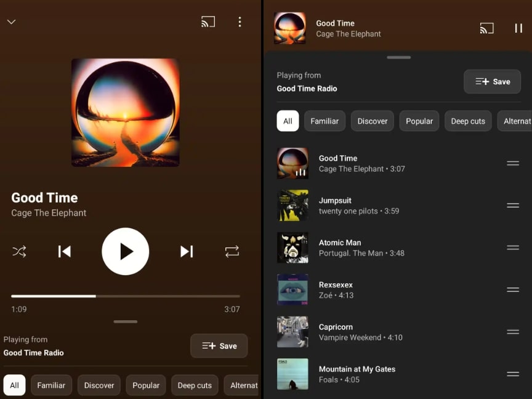Viewport: 532px width, 399px height.
Task: Select the Familiar filter chip
Action: click(x=324, y=121)
